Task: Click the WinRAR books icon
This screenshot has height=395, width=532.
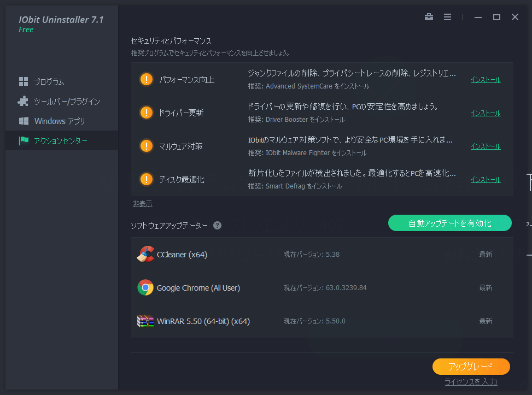Action: (x=145, y=321)
